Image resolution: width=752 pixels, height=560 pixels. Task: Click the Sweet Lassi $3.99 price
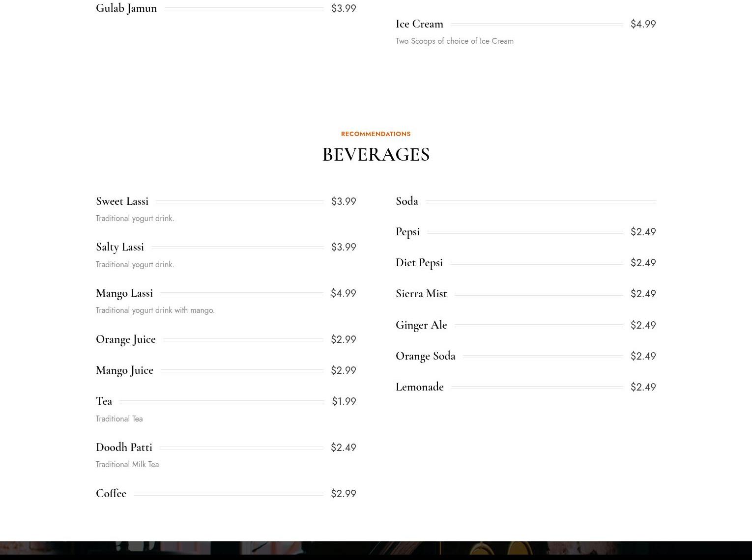click(344, 201)
